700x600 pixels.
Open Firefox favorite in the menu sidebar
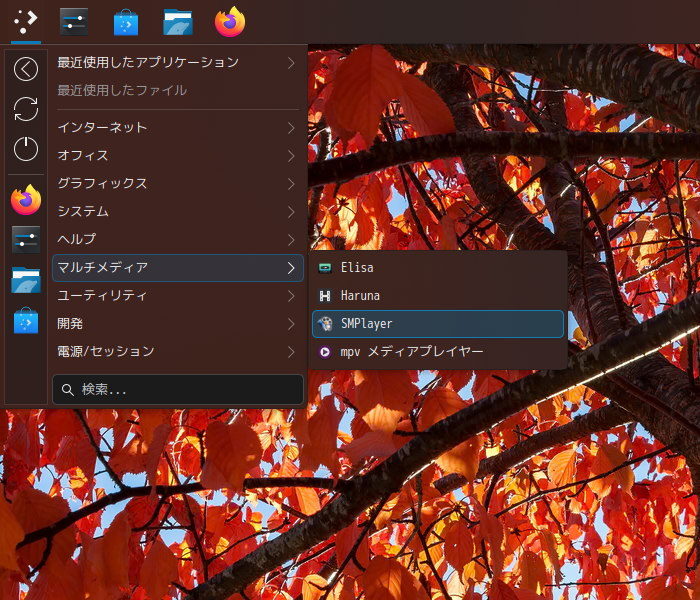coord(26,200)
